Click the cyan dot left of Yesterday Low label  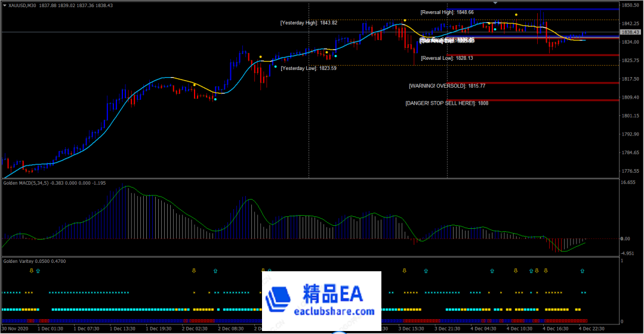(275, 66)
